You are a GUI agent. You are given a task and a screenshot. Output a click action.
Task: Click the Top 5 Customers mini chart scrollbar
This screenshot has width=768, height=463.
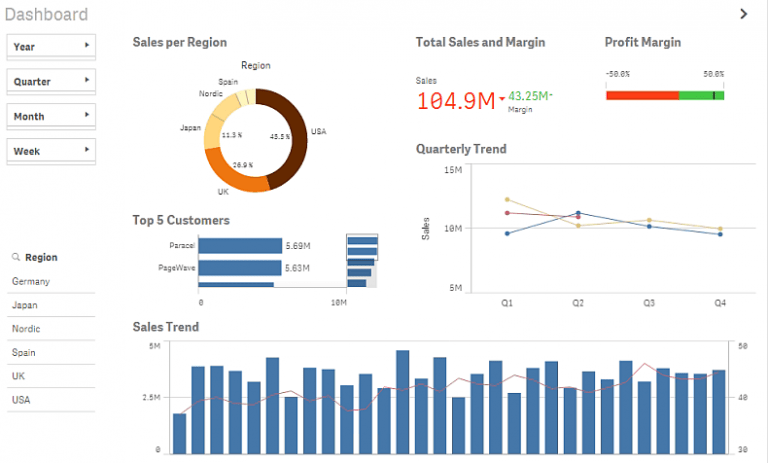(362, 261)
